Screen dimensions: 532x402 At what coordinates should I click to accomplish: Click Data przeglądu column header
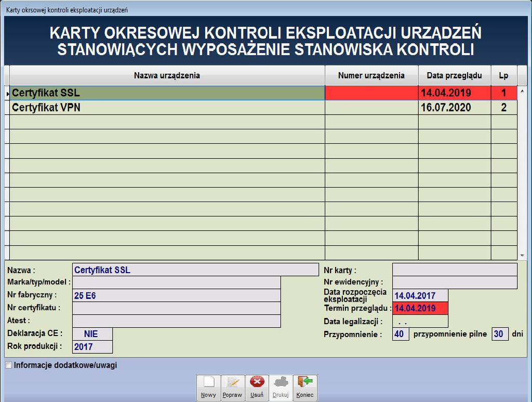pyautogui.click(x=455, y=75)
